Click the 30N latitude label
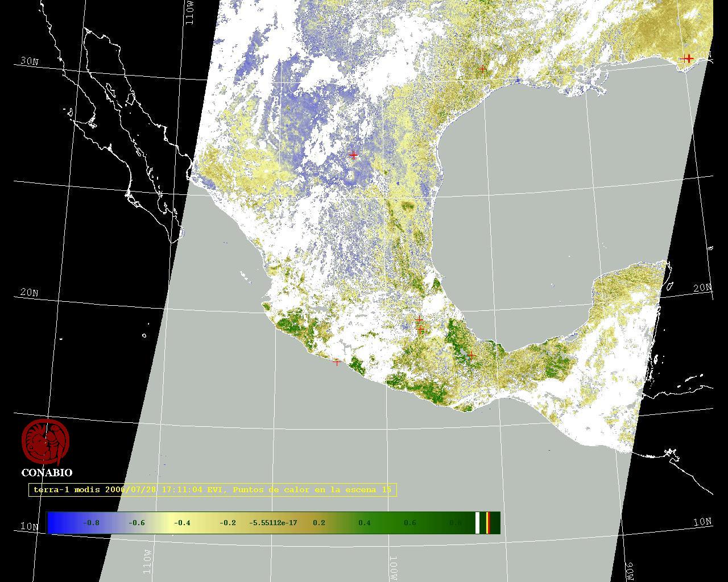 [29, 61]
